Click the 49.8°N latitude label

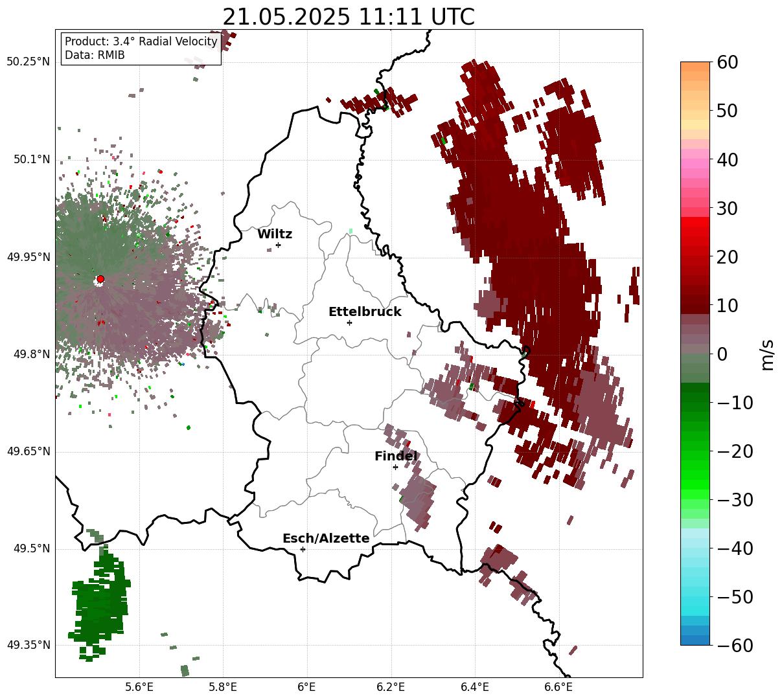pyautogui.click(x=31, y=354)
